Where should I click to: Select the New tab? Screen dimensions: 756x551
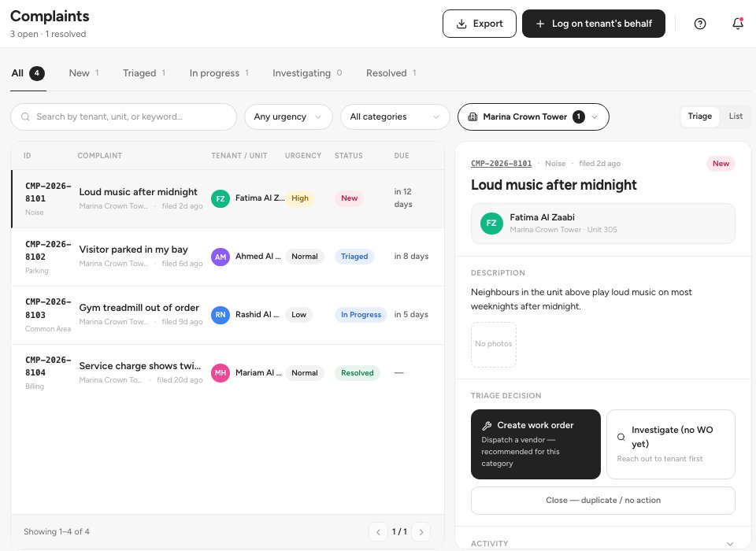point(84,73)
